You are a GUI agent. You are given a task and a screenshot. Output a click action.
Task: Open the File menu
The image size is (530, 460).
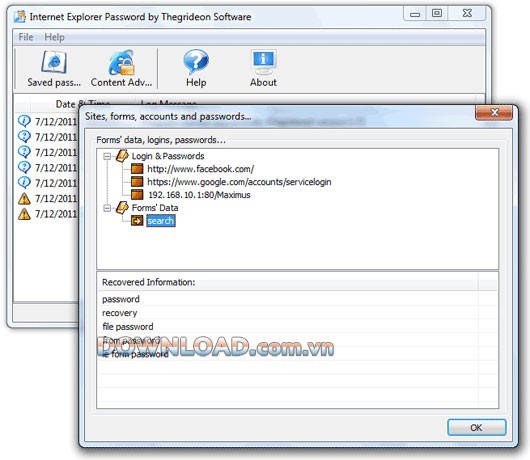coord(26,37)
